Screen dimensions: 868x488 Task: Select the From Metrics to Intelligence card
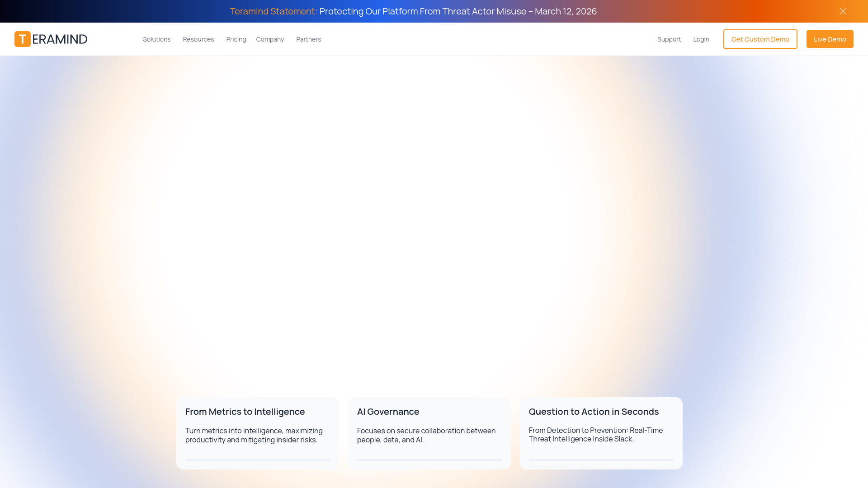point(258,433)
